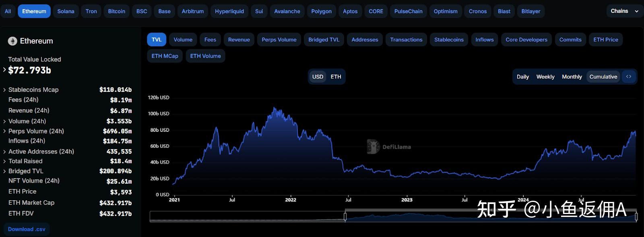This screenshot has width=644, height=237.
Task: Toggle the Stablecoins chart series
Action: click(x=449, y=39)
